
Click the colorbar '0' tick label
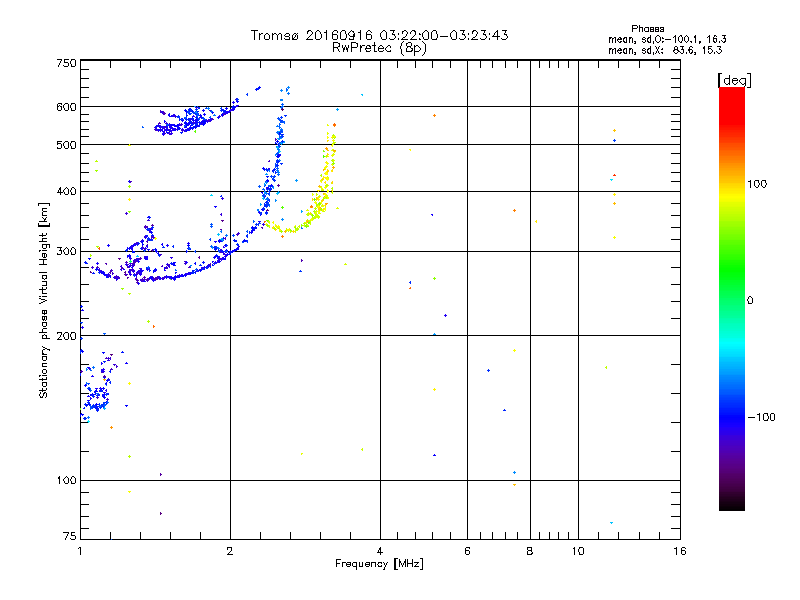click(750, 301)
